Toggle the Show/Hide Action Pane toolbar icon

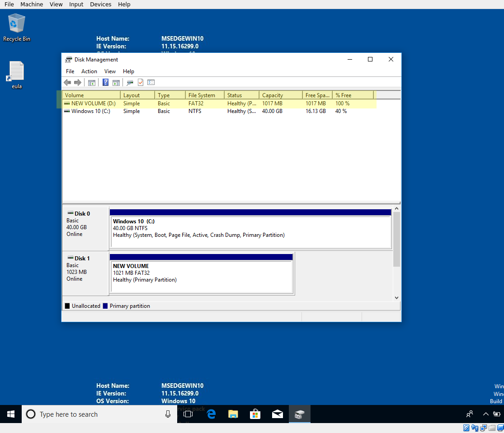click(116, 83)
